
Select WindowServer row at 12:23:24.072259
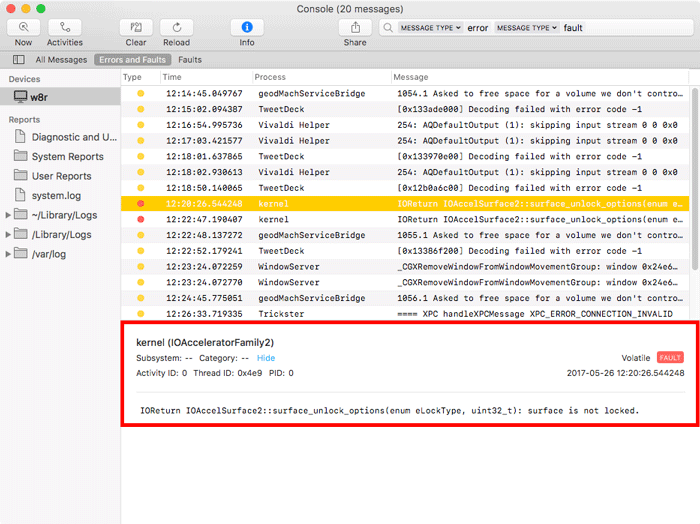(x=405, y=266)
